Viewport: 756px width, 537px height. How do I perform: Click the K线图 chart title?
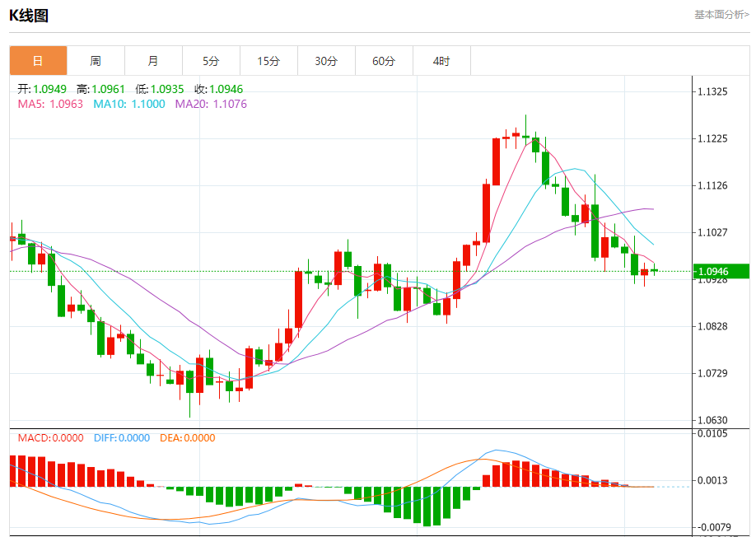[29, 16]
